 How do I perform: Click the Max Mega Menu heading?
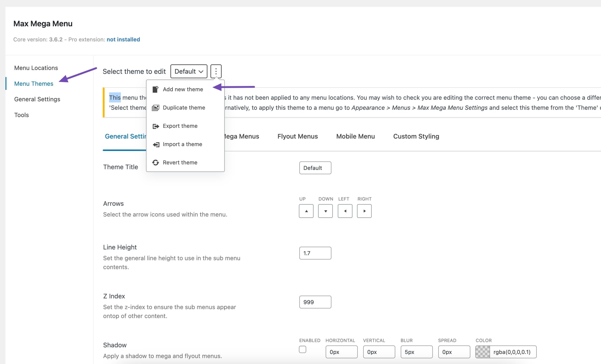tap(43, 24)
